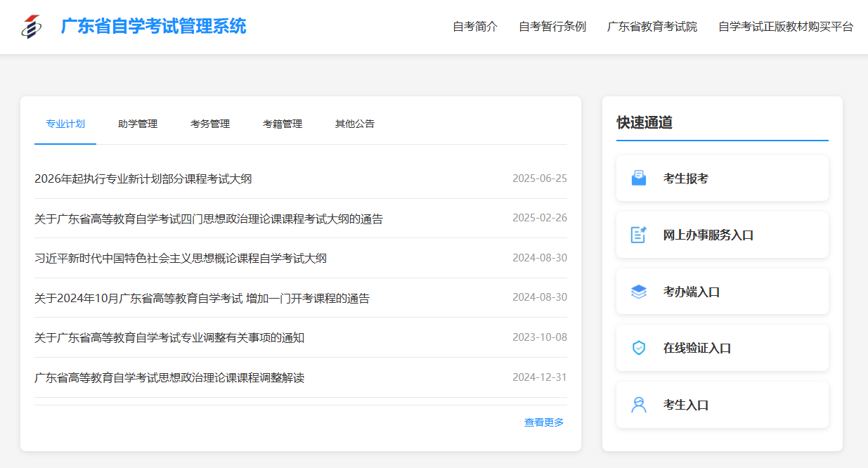868x468 pixels.
Task: Click the 网上办事服务入口 document icon
Action: click(638, 235)
